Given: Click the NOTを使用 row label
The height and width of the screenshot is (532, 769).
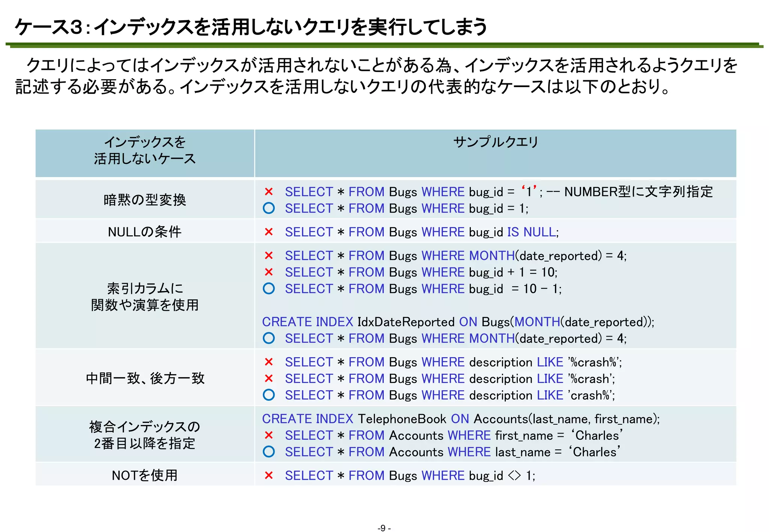Looking at the screenshot, I should click(x=145, y=475).
